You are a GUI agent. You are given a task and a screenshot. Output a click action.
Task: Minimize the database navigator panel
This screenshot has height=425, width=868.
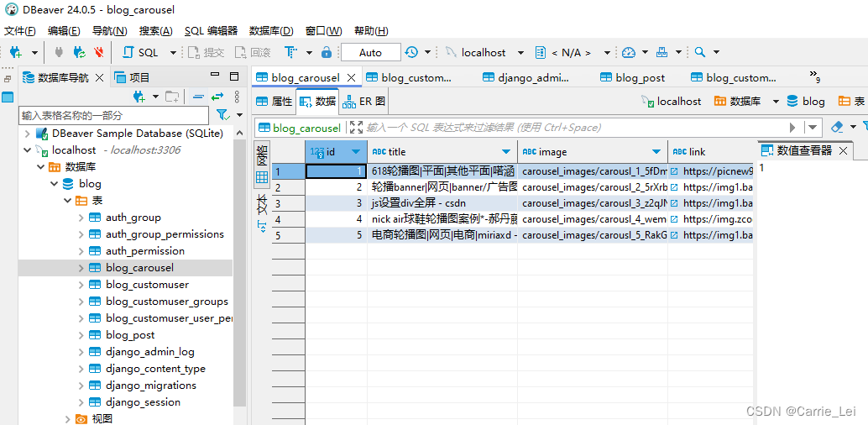coord(215,76)
